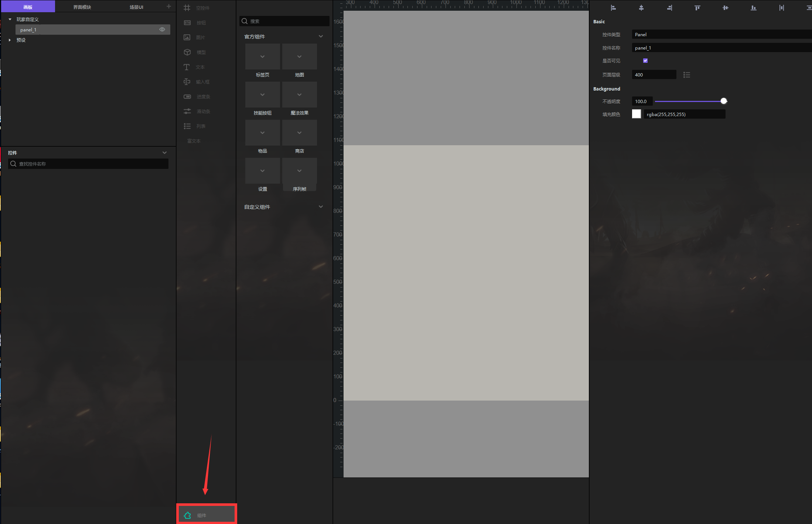Uncheck the 是否可见 checkbox

coord(645,61)
